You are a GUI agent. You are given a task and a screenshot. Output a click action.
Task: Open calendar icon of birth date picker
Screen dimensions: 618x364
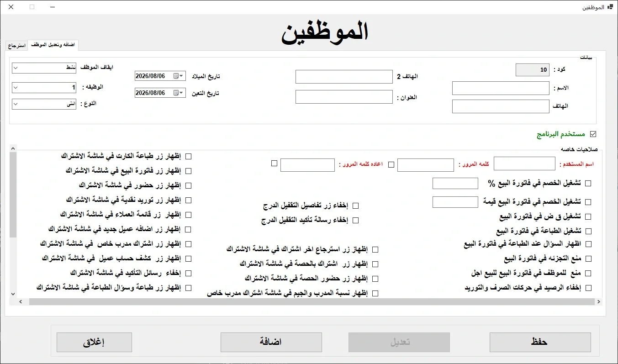point(176,76)
